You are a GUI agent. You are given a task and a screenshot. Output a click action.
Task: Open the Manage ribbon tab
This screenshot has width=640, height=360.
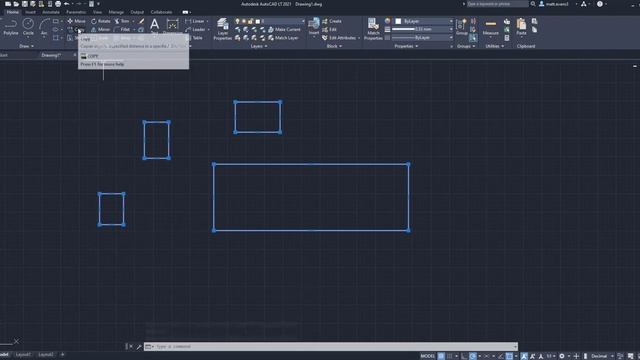(x=116, y=12)
